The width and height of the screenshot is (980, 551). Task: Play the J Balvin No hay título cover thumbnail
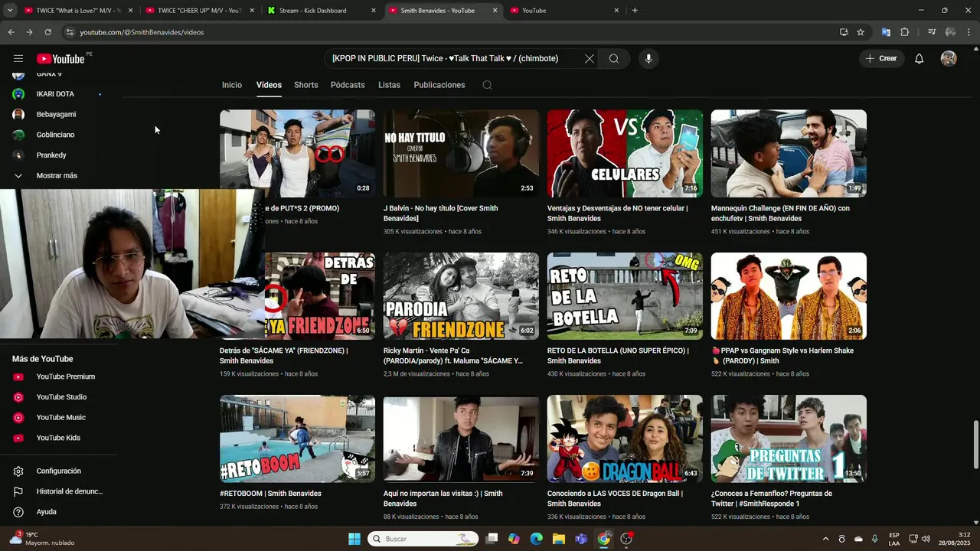coord(461,153)
